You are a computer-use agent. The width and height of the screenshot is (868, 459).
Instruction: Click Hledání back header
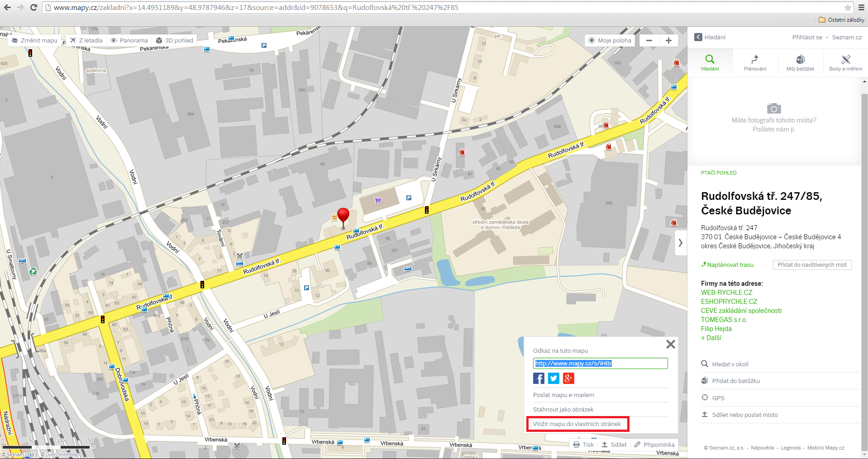710,37
